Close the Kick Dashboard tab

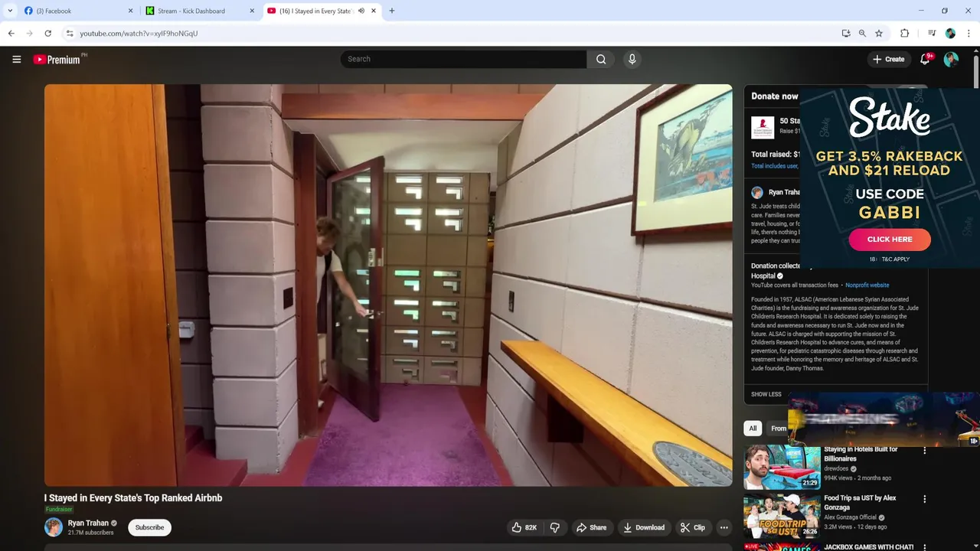point(252,11)
